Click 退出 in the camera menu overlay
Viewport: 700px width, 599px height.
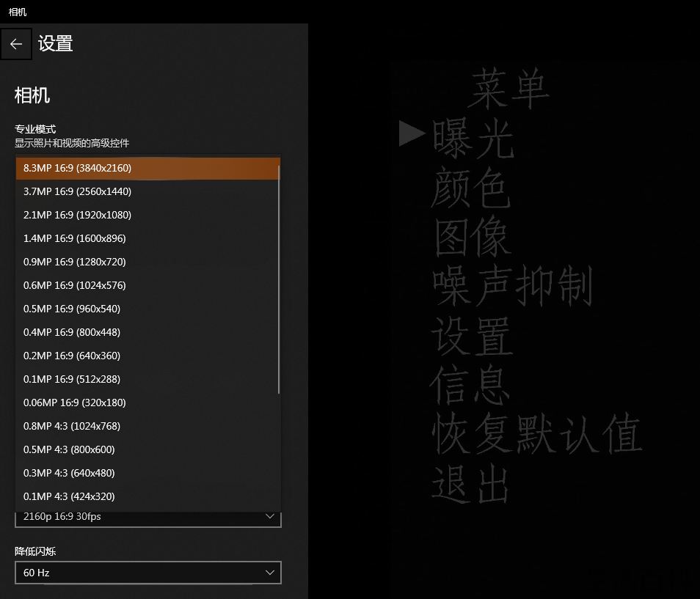(470, 483)
